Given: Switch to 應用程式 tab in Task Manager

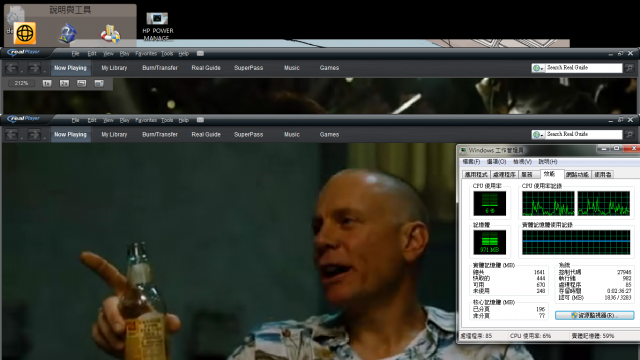Looking at the screenshot, I should 476,175.
